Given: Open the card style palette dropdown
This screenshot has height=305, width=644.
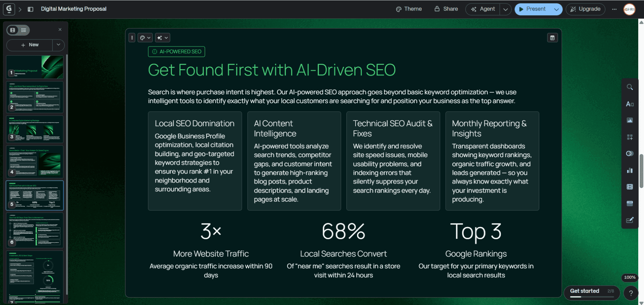Looking at the screenshot, I should (145, 38).
